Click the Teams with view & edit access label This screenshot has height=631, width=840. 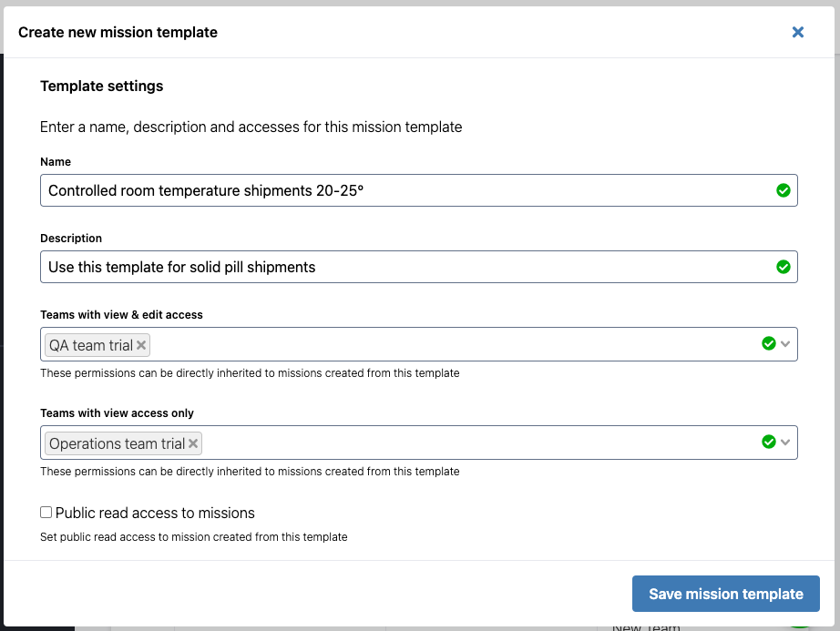pos(121,314)
